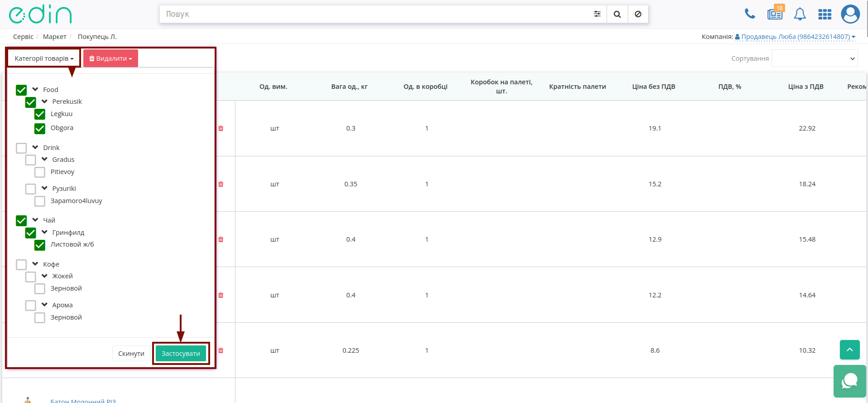
Task: Check the Жокей checkbox
Action: click(30, 277)
